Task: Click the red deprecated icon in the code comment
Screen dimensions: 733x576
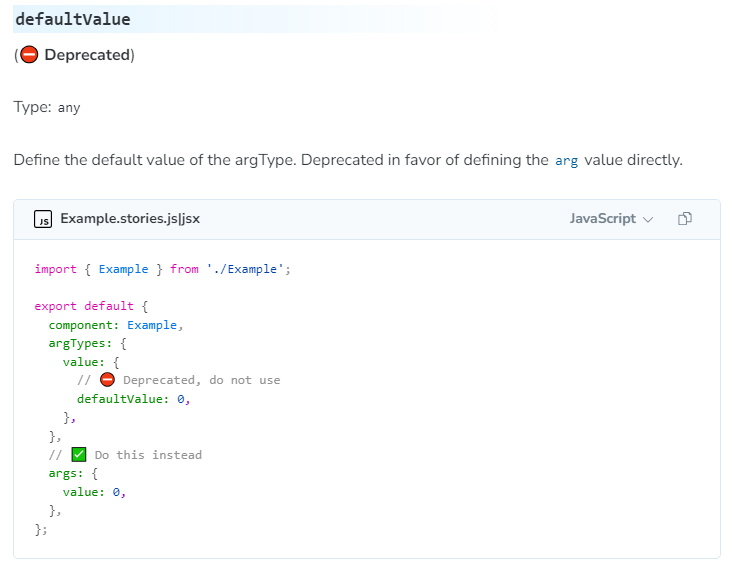Action: pyautogui.click(x=107, y=380)
